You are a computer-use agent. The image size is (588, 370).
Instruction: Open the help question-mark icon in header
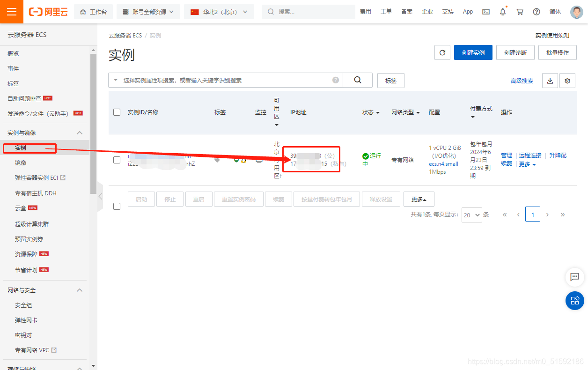point(537,12)
